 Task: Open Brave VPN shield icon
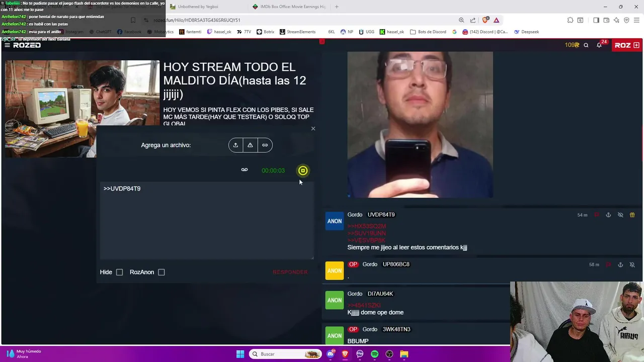pos(626,20)
